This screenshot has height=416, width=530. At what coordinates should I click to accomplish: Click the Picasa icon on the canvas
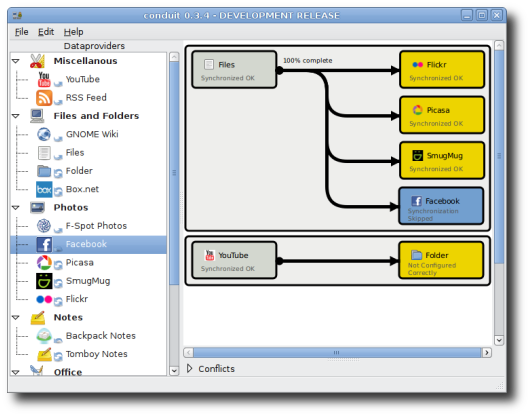point(417,110)
